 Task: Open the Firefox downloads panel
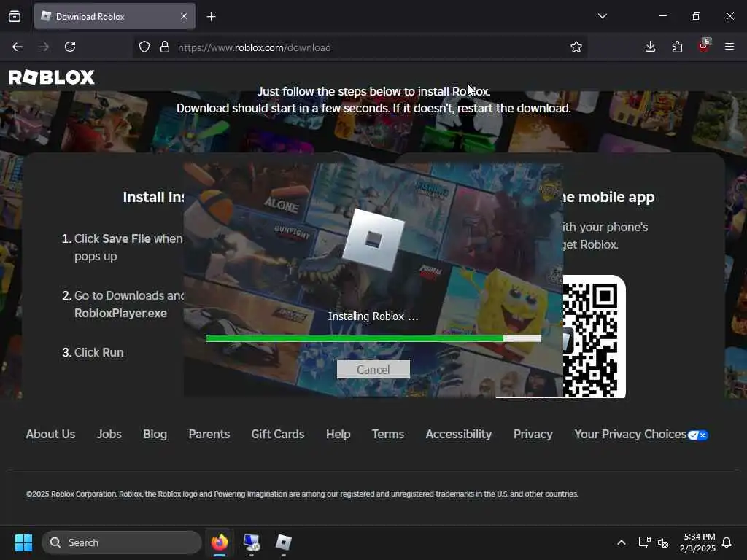pos(650,47)
